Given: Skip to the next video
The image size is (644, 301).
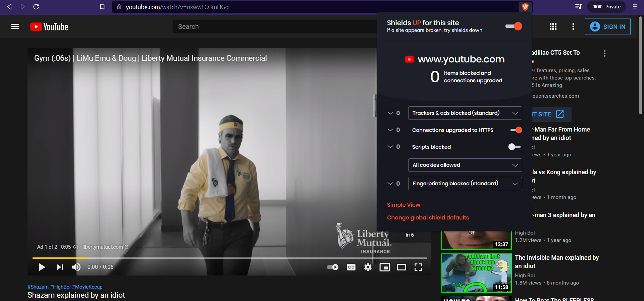Looking at the screenshot, I should pyautogui.click(x=60, y=267).
